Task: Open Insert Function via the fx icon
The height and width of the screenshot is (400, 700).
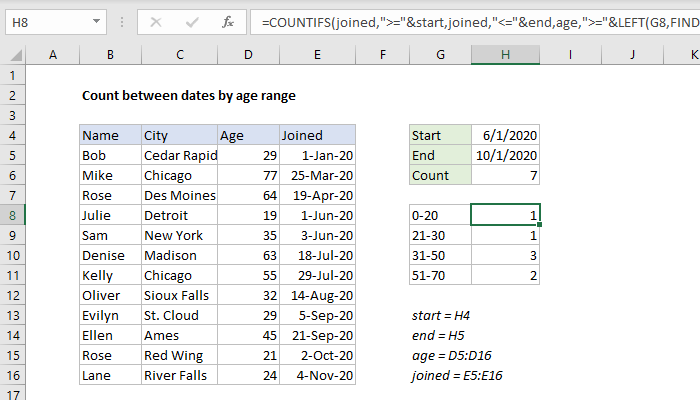Action: (x=228, y=20)
